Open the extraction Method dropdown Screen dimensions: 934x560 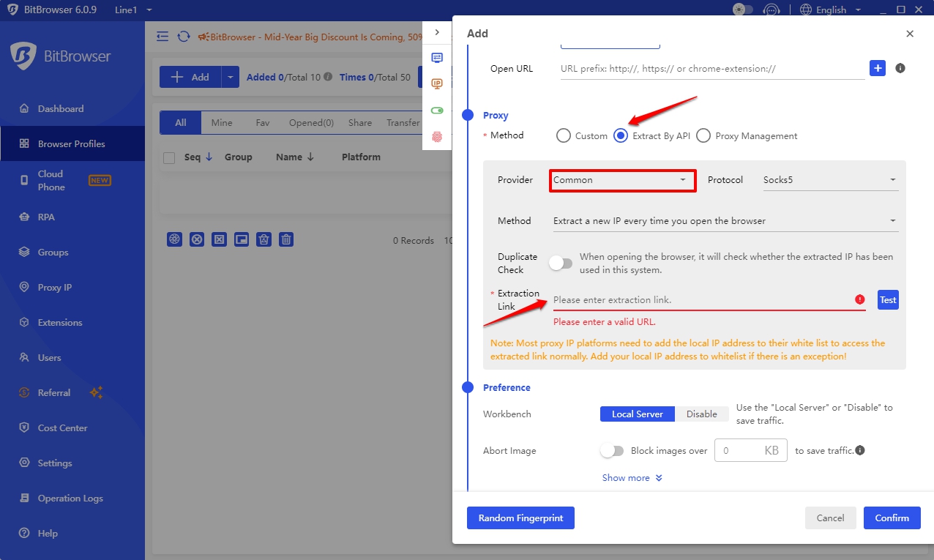[725, 221]
